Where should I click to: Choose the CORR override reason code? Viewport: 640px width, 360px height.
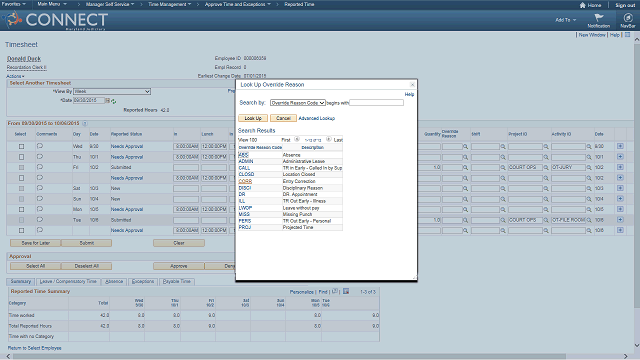[x=245, y=181]
